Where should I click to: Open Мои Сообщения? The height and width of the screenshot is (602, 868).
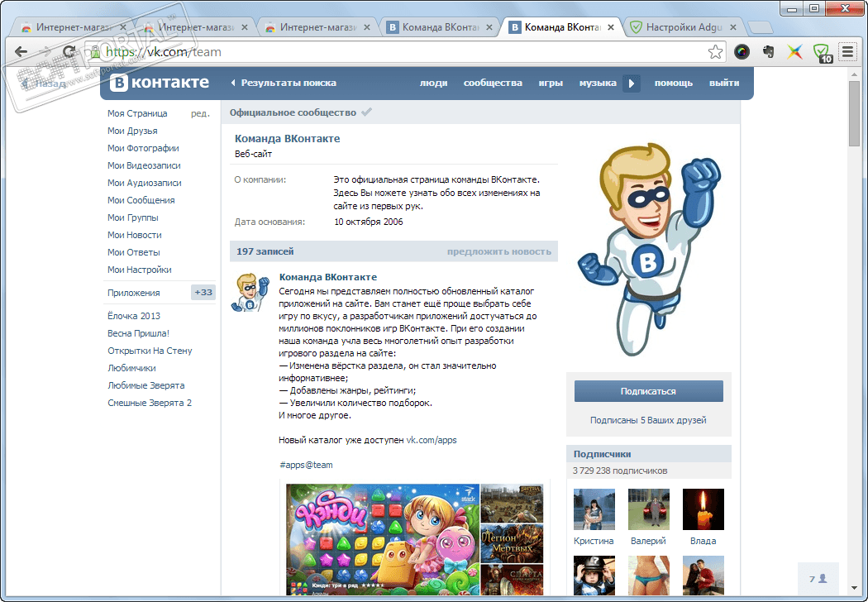(x=141, y=200)
